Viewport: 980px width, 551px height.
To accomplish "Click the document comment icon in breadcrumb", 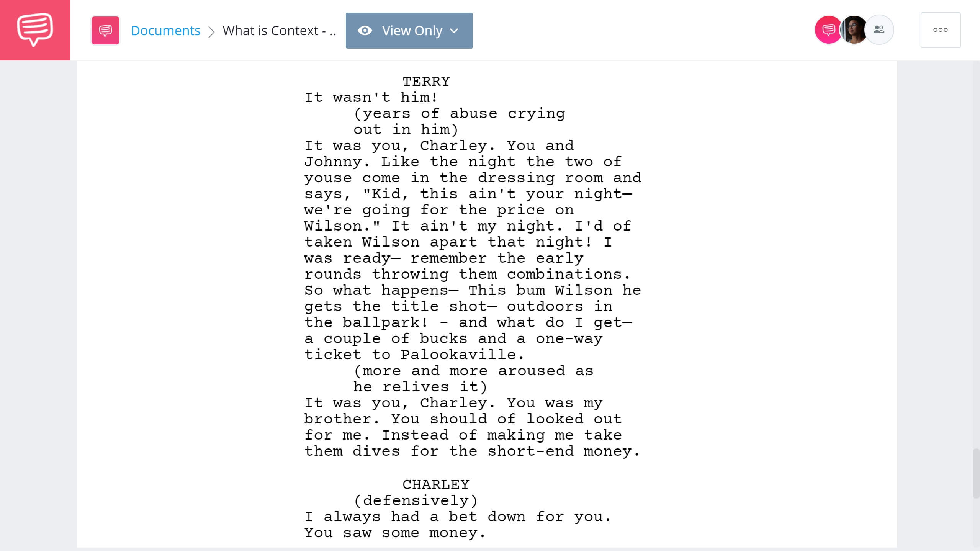I will pyautogui.click(x=105, y=29).
